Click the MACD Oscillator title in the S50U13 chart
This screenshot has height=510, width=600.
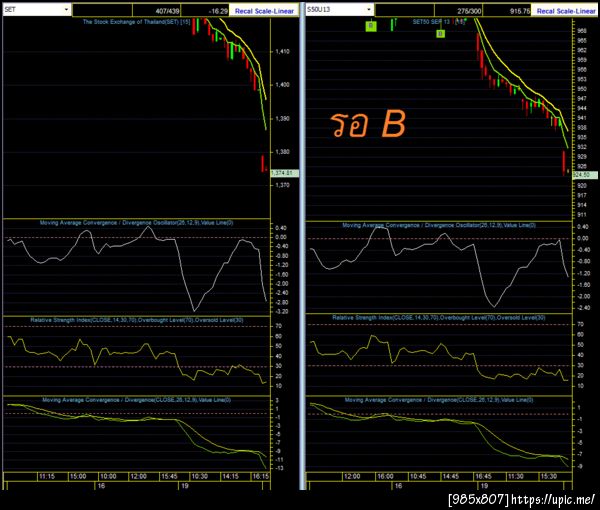pos(439,225)
